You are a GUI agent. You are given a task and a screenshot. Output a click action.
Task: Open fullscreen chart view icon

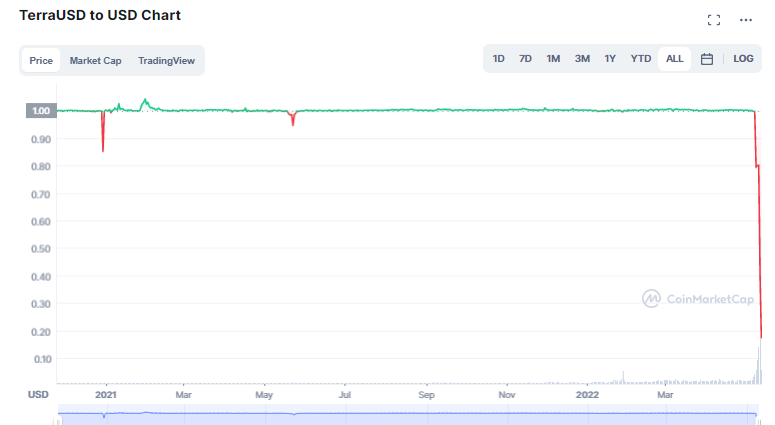714,20
